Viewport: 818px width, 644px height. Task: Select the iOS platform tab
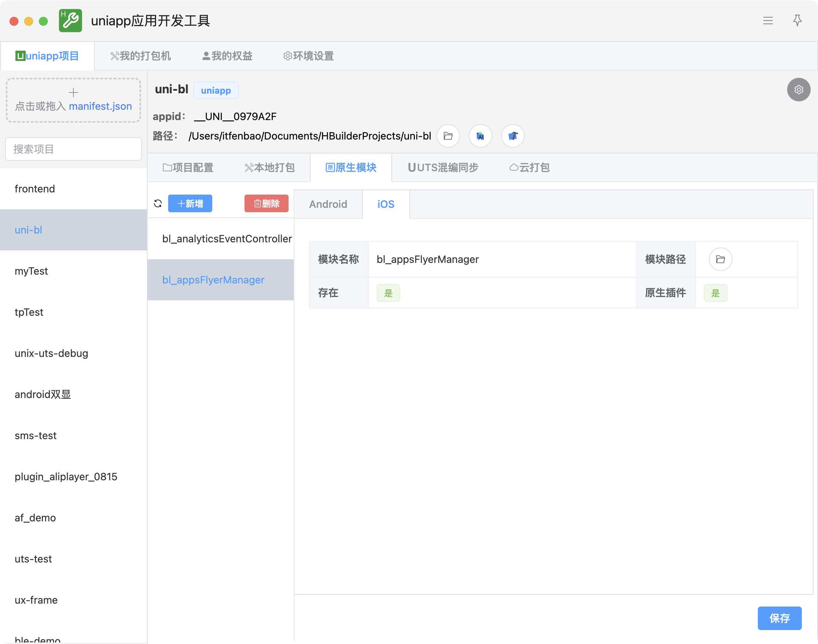386,205
